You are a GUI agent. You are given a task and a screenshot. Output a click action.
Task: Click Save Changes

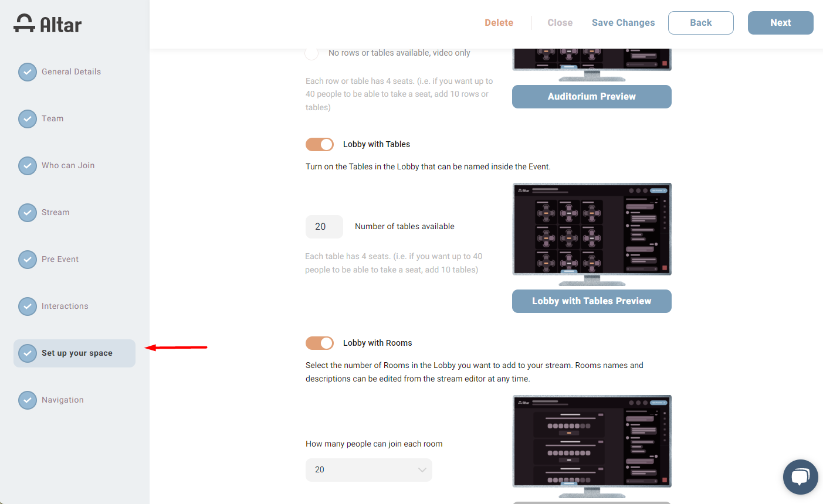[623, 23]
